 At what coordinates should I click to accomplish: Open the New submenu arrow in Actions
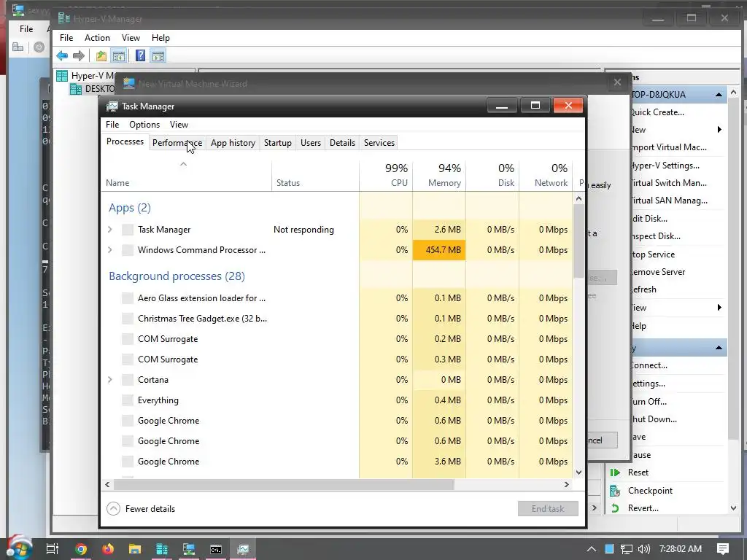point(719,130)
